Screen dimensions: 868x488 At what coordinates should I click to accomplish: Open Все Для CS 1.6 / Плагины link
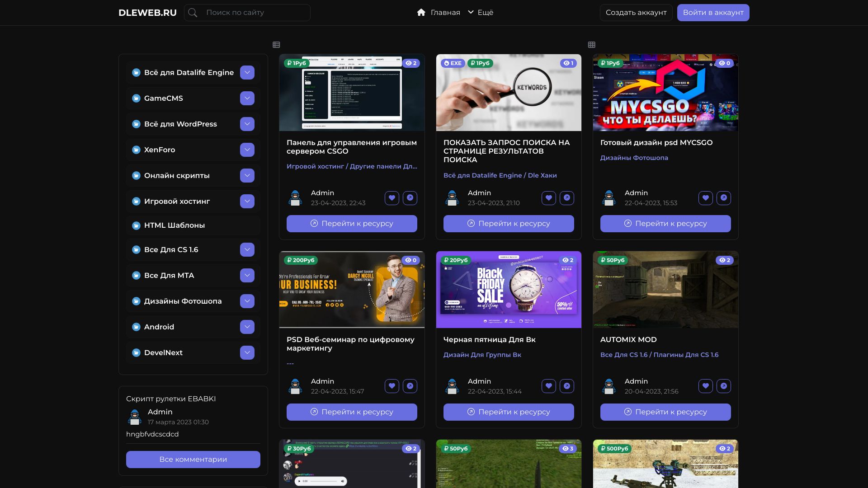coord(659,355)
